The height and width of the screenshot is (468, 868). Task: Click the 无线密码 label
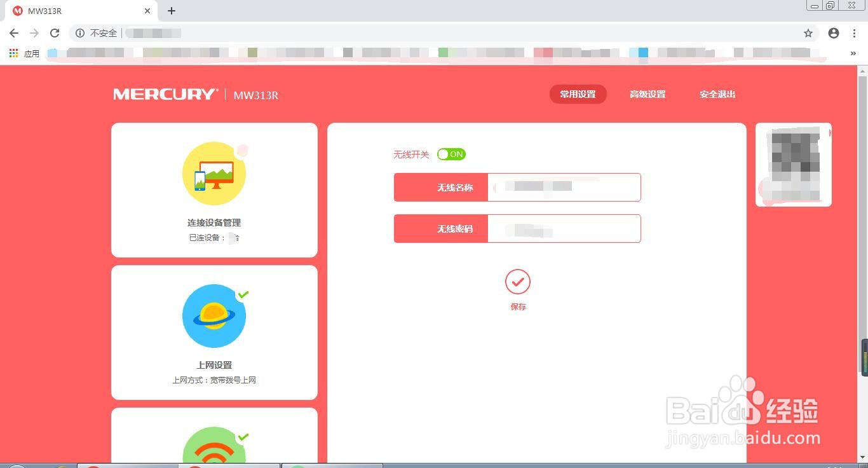pyautogui.click(x=455, y=229)
